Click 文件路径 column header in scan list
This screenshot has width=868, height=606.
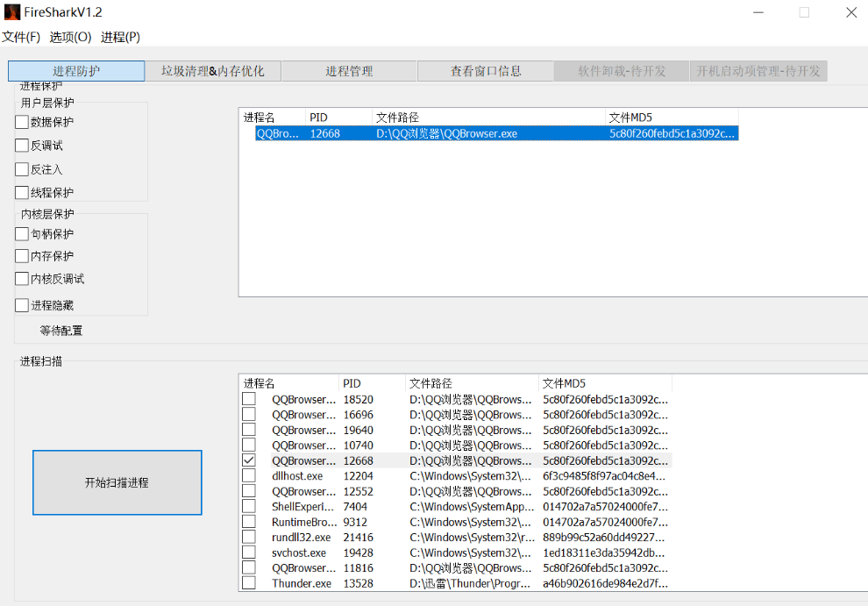pyautogui.click(x=472, y=383)
